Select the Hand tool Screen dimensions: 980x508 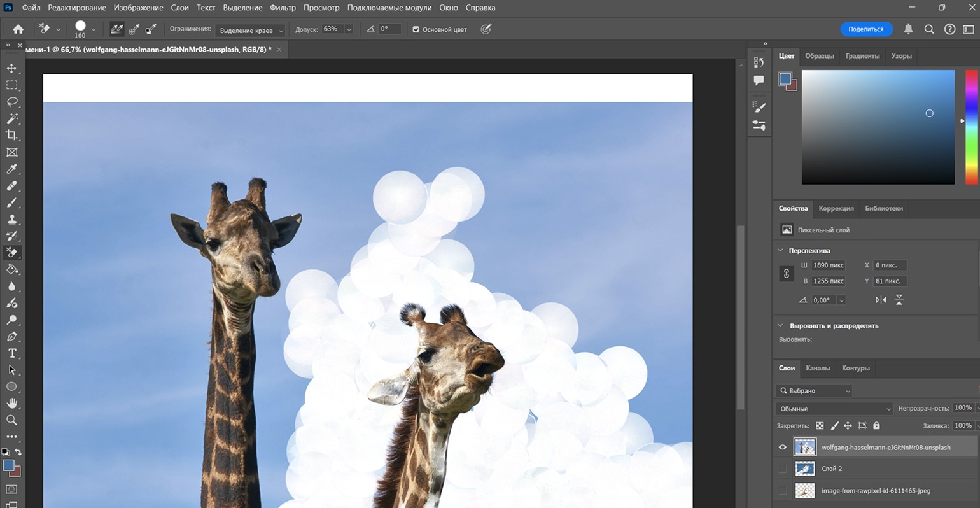[x=11, y=403]
